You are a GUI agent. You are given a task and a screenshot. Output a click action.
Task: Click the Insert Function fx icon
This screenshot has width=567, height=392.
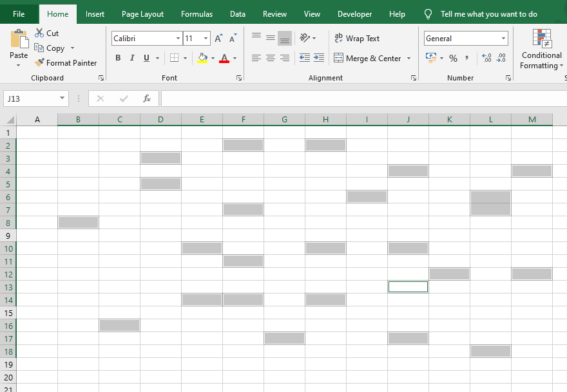coord(146,98)
